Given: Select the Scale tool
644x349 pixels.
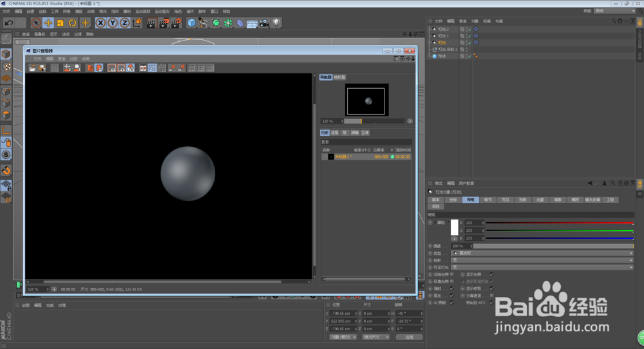Looking at the screenshot, I should click(61, 23).
